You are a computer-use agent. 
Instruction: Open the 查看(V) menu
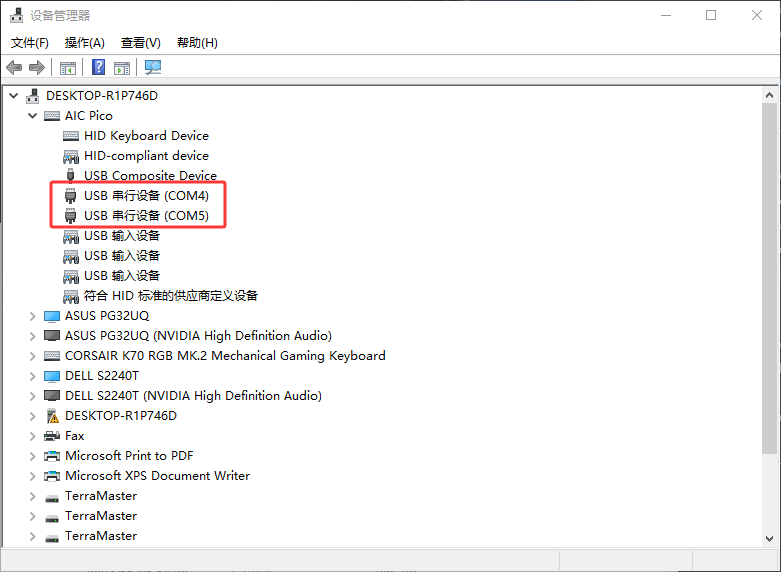[140, 43]
